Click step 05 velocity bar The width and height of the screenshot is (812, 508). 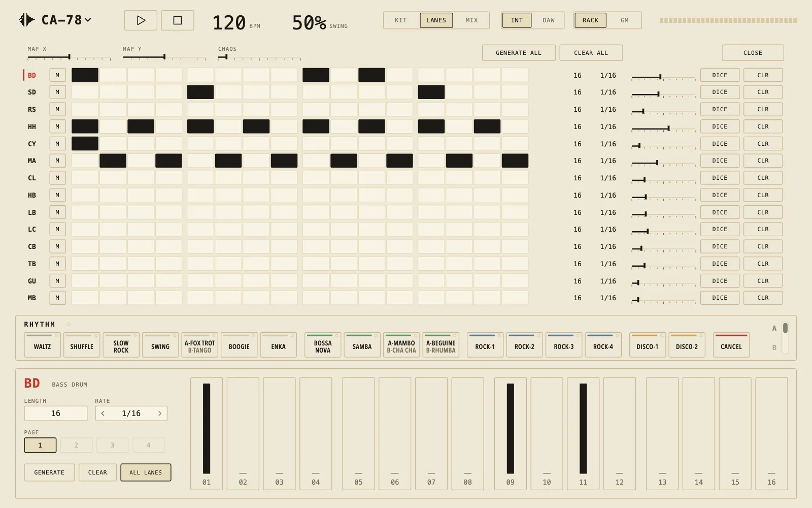pyautogui.click(x=358, y=433)
